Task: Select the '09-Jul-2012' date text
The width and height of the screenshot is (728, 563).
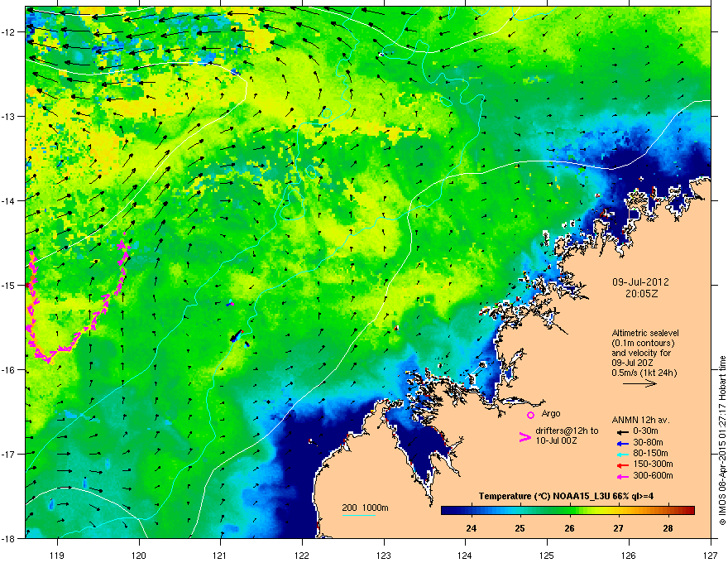Action: (x=640, y=282)
